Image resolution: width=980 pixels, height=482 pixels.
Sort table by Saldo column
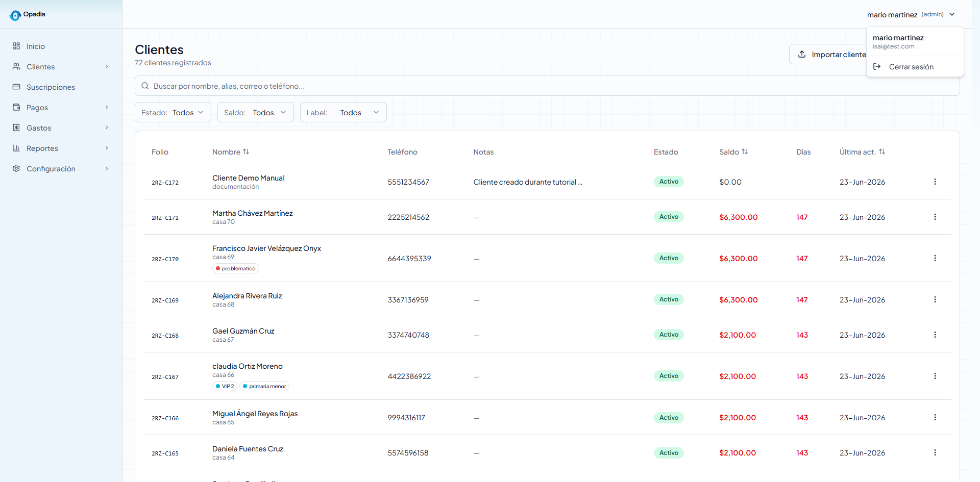click(733, 152)
